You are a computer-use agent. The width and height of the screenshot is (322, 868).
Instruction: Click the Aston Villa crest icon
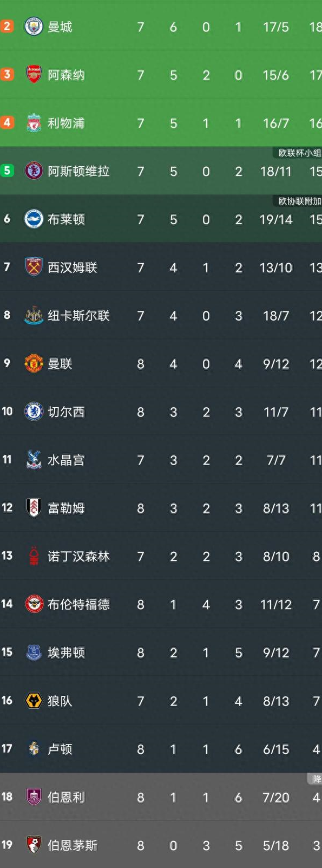[x=34, y=171]
